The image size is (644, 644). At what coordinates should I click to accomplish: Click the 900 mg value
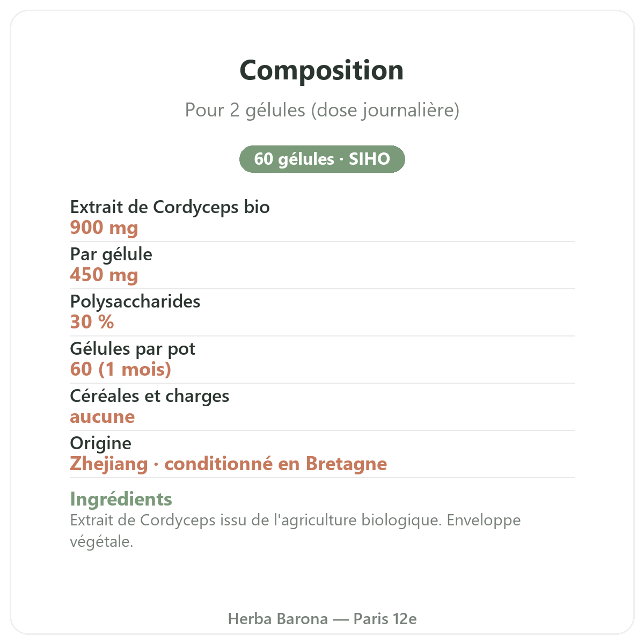(104, 228)
